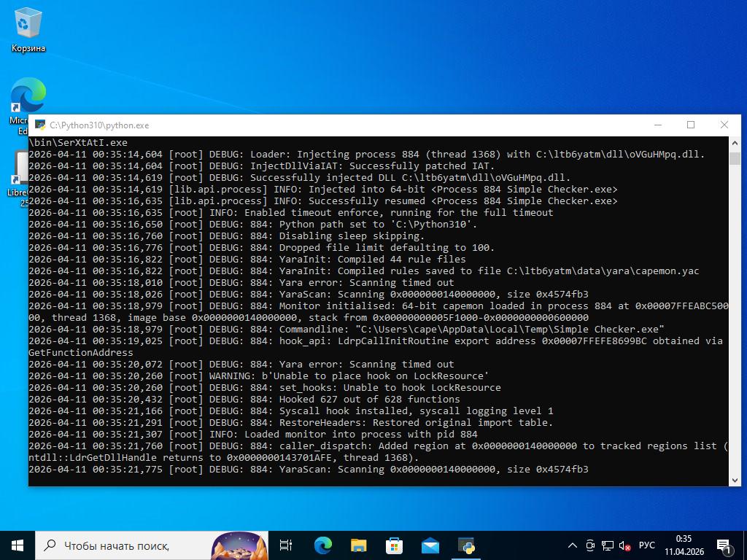747x560 pixels.
Task: Open the Windows Start menu
Action: tap(18, 545)
